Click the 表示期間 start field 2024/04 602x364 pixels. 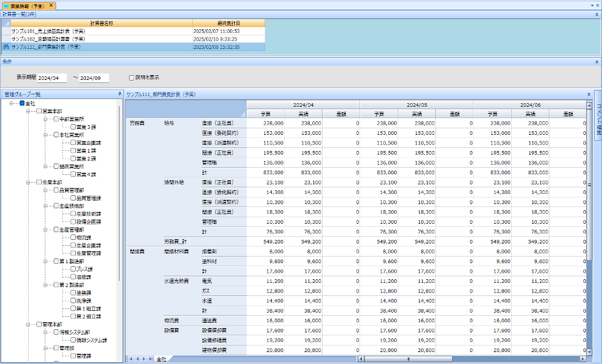tap(52, 78)
